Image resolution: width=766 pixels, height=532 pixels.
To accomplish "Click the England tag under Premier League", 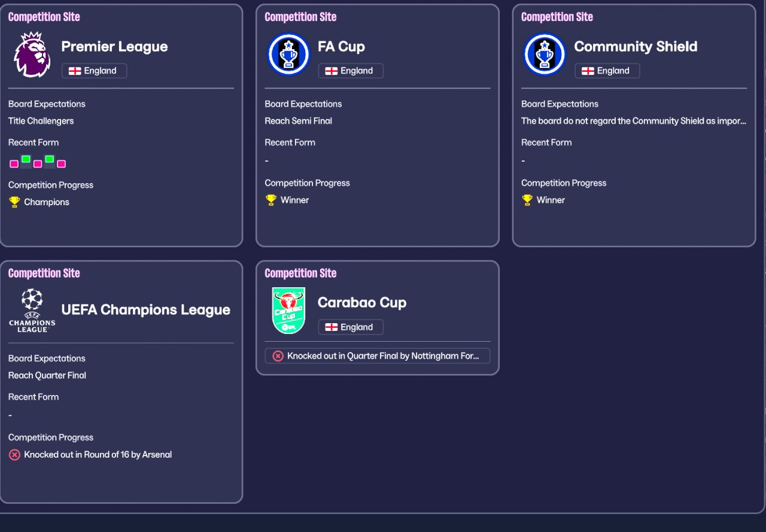I will click(94, 71).
